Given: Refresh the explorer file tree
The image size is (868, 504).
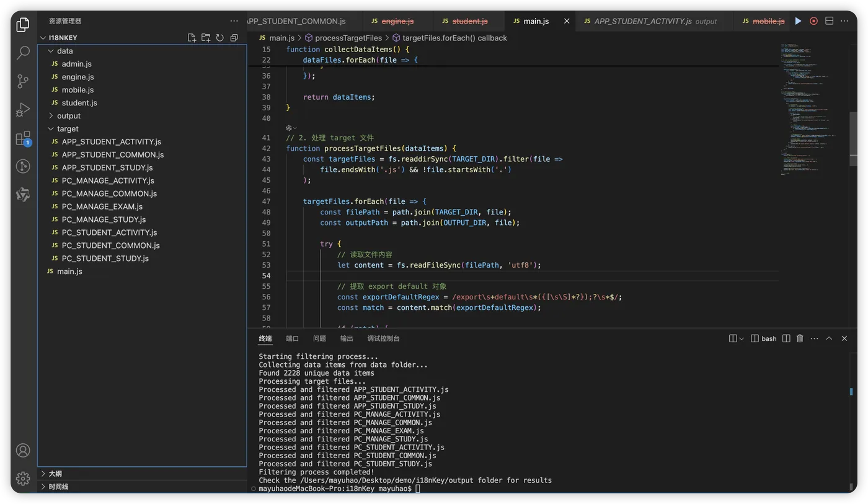Looking at the screenshot, I should [219, 38].
